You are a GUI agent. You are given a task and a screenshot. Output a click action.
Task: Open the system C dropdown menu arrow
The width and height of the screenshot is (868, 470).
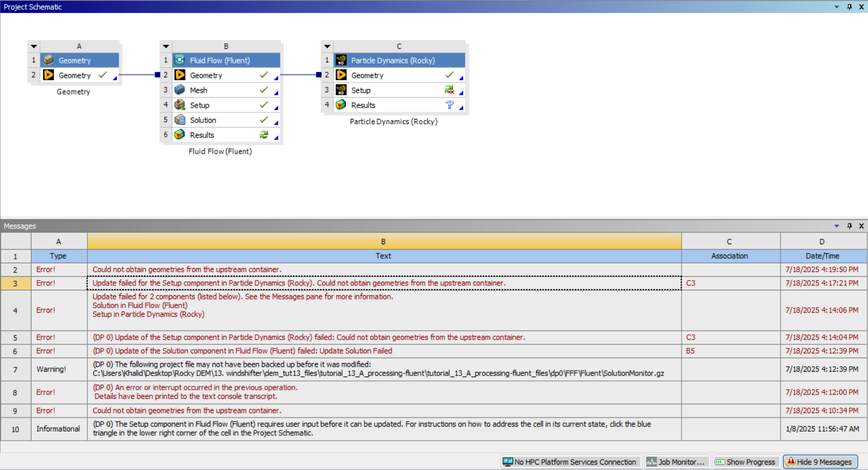327,47
